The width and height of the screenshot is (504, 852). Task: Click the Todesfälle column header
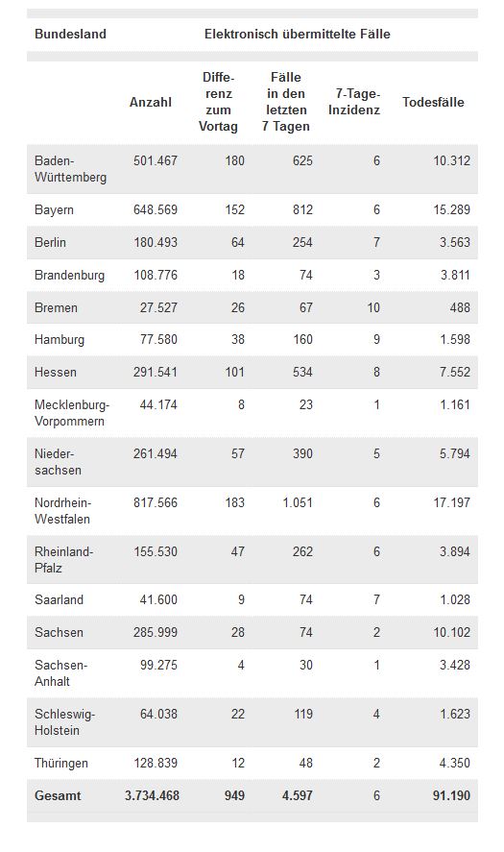pyautogui.click(x=433, y=102)
